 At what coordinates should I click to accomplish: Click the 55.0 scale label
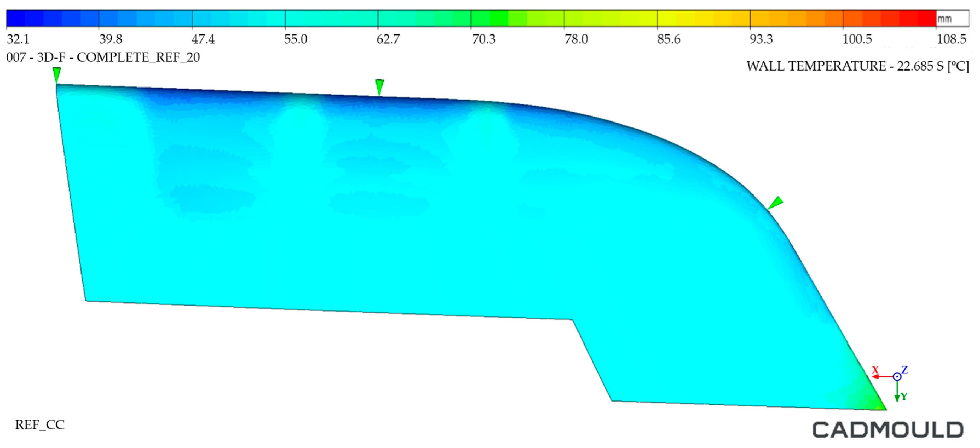296,39
